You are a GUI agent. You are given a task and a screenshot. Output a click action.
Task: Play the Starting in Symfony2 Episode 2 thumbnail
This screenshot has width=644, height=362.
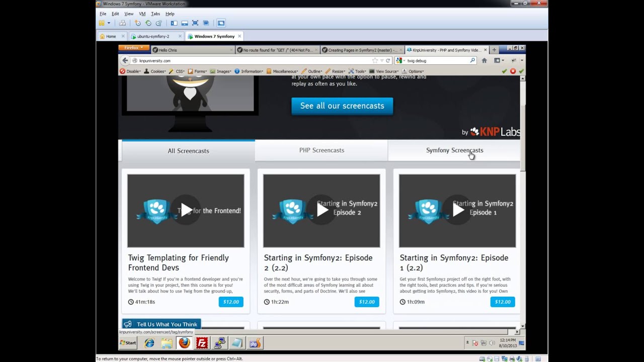(x=321, y=211)
